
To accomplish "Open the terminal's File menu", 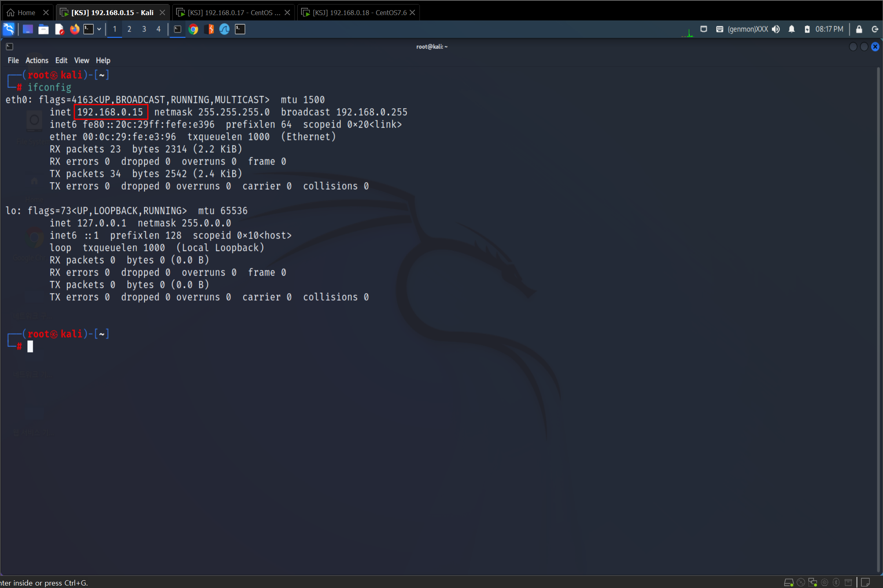I will tap(13, 60).
